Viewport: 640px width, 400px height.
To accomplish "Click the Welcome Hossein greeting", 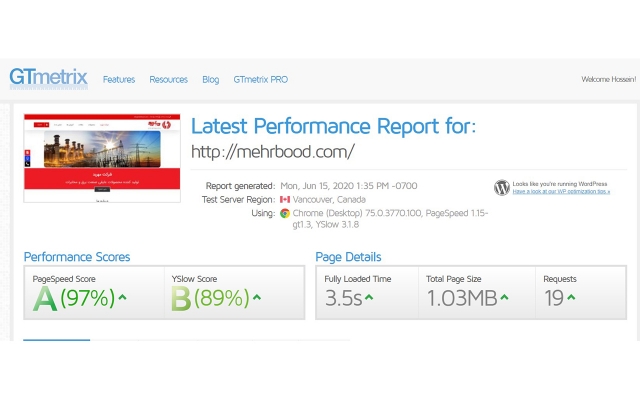I will tap(609, 79).
